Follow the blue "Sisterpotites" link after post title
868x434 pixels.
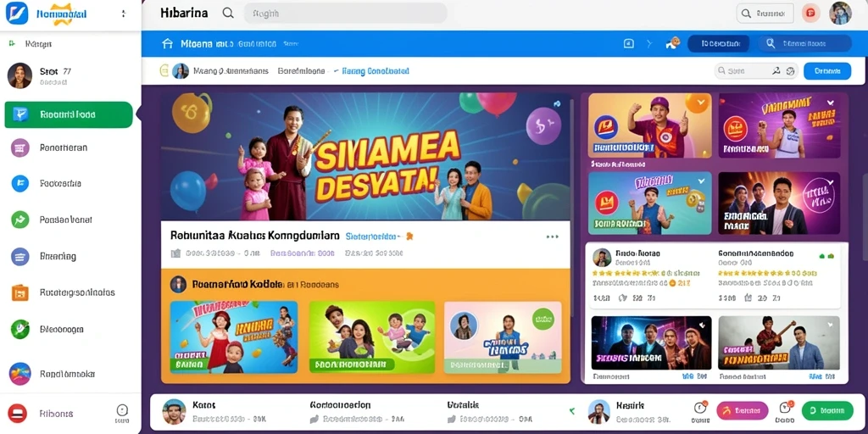pyautogui.click(x=371, y=236)
